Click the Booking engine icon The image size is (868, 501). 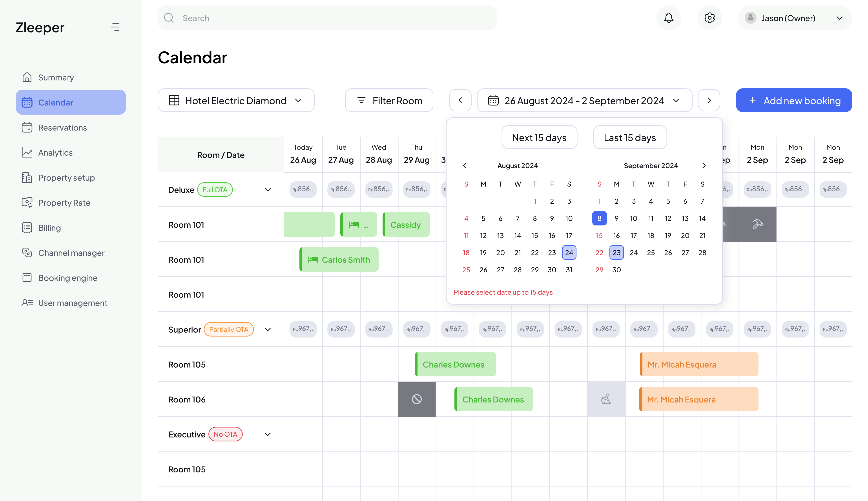tap(27, 278)
